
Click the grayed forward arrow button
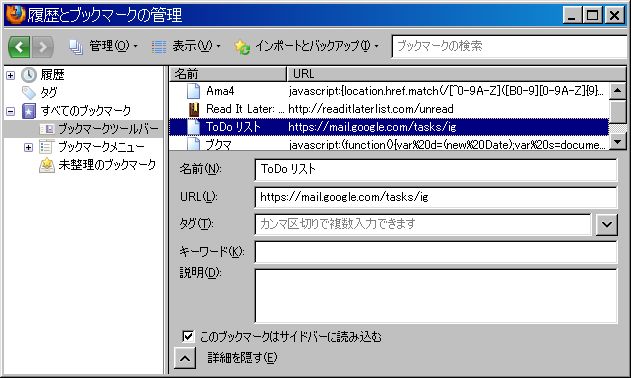tap(43, 47)
